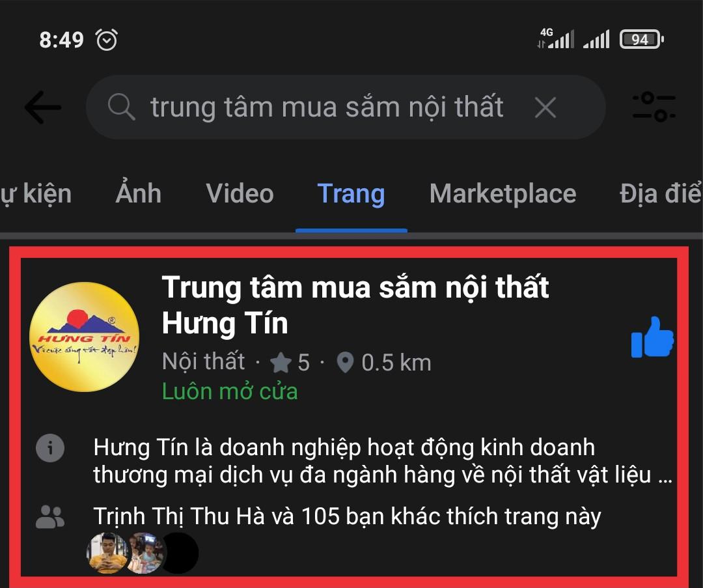Open Trung tâm mua sắm nội thất Hưng Tín title
Image resolution: width=703 pixels, height=588 pixels.
(355, 305)
